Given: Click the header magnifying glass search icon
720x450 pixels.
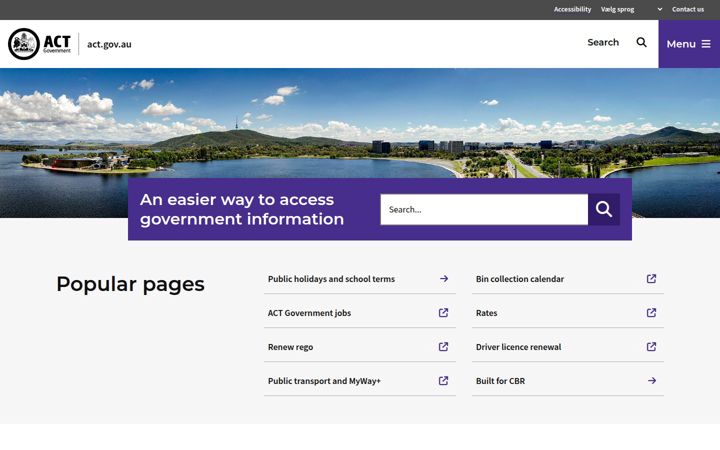Looking at the screenshot, I should tap(641, 43).
